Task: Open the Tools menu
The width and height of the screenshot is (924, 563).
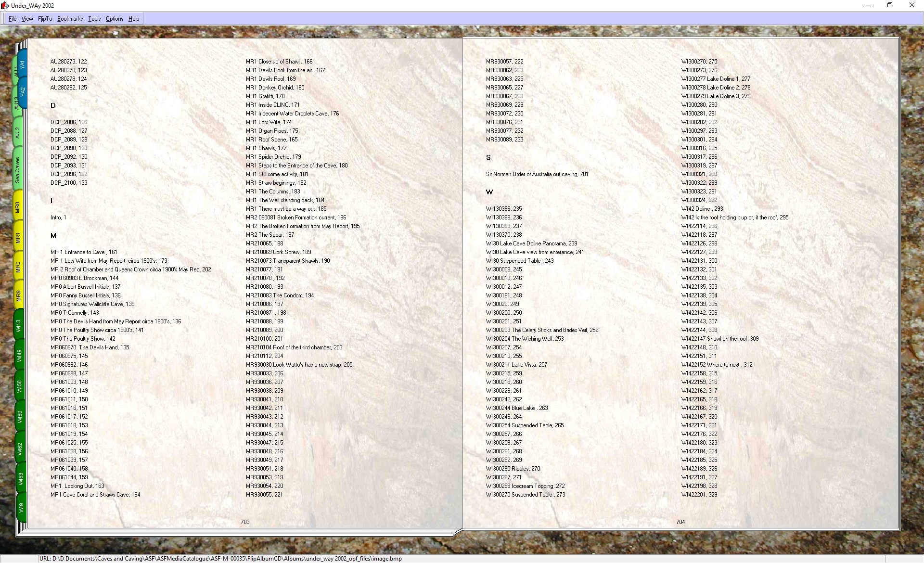Action: pos(94,19)
